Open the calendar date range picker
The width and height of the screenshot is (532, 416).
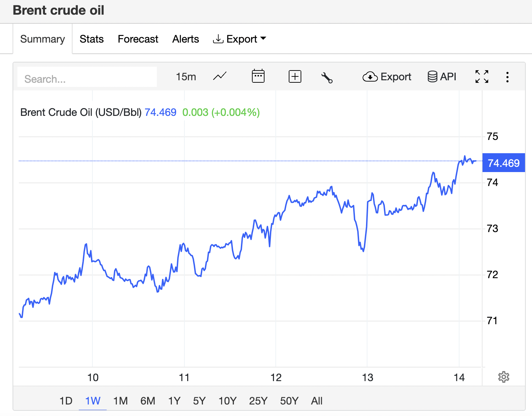(x=258, y=76)
